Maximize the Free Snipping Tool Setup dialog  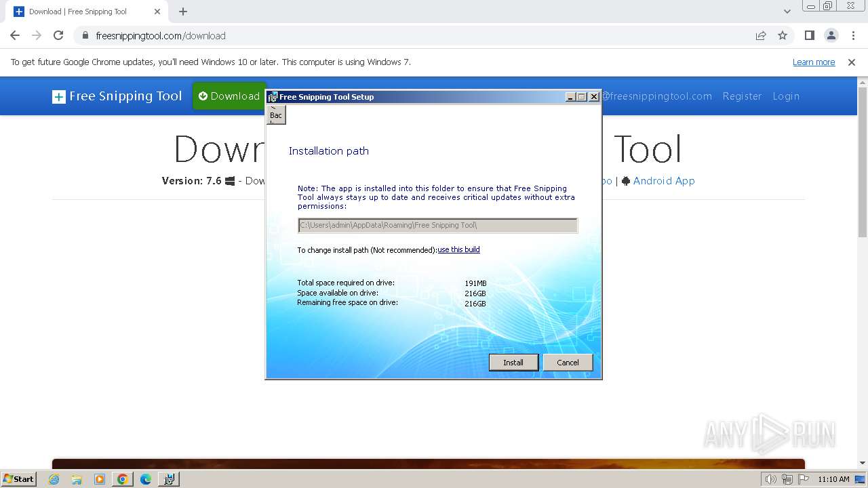582,97
